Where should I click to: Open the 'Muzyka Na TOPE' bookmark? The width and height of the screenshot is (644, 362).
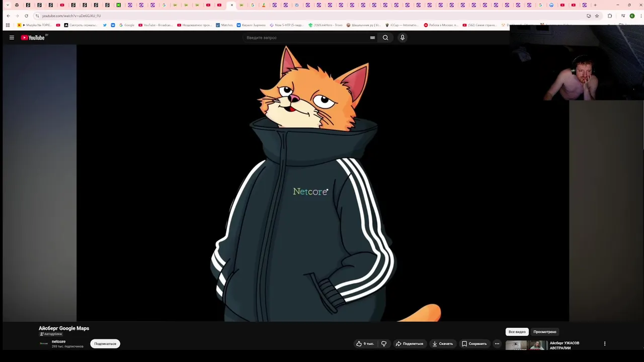35,25
